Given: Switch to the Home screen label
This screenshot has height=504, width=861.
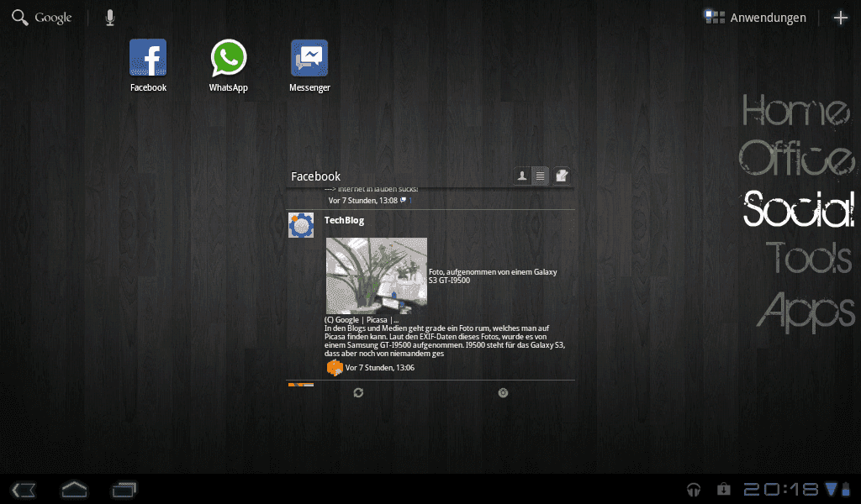Looking at the screenshot, I should [x=796, y=110].
